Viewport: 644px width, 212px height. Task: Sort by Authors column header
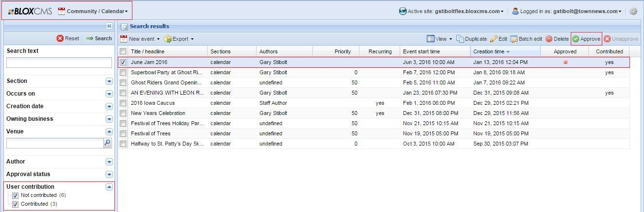coord(284,51)
